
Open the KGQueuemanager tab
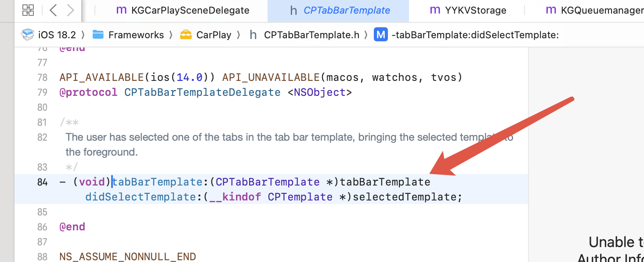point(594,10)
